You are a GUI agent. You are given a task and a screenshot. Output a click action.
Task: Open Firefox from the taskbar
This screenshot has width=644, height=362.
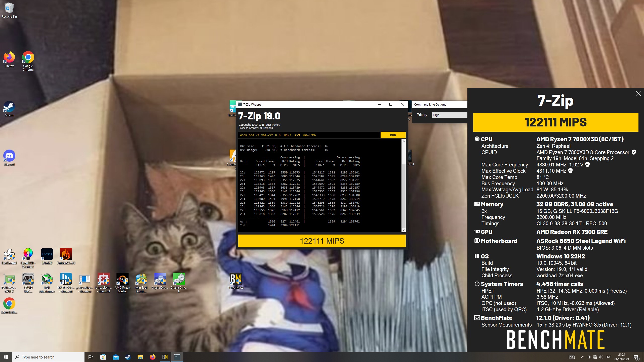(x=153, y=357)
